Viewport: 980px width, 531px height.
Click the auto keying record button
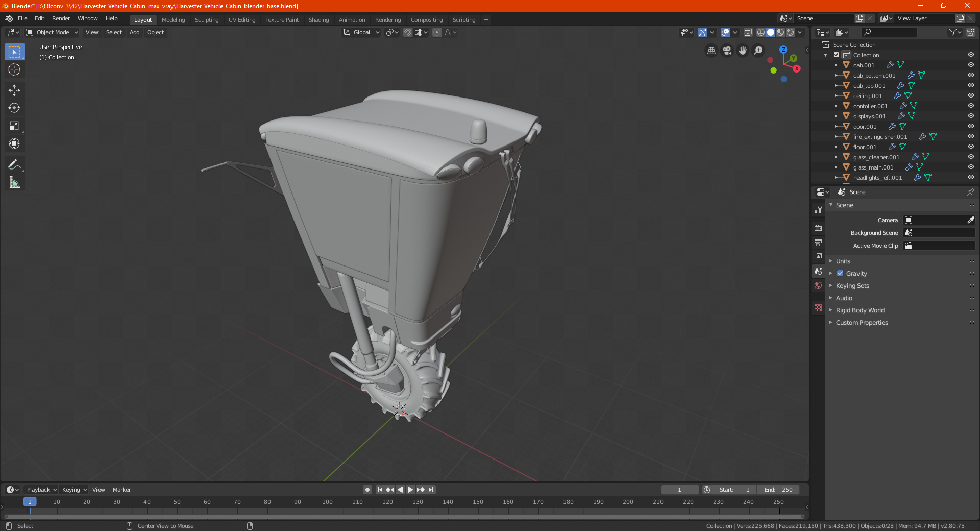pos(367,490)
